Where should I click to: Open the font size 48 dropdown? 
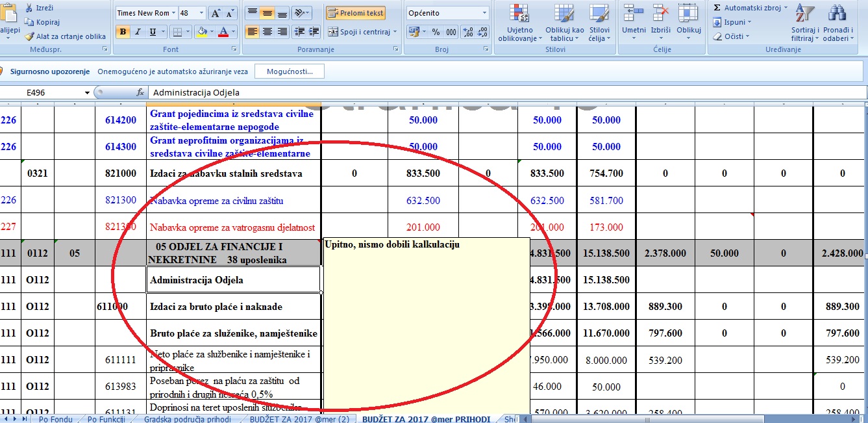tap(201, 13)
